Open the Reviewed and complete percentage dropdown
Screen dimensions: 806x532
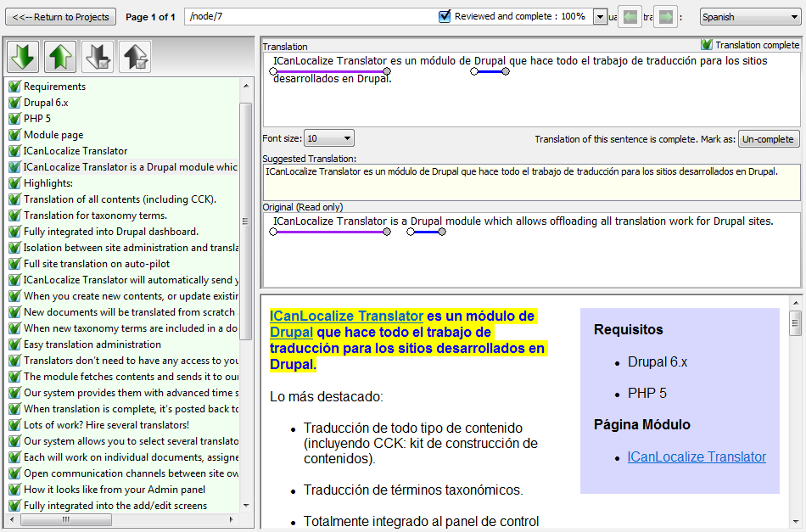(x=600, y=17)
